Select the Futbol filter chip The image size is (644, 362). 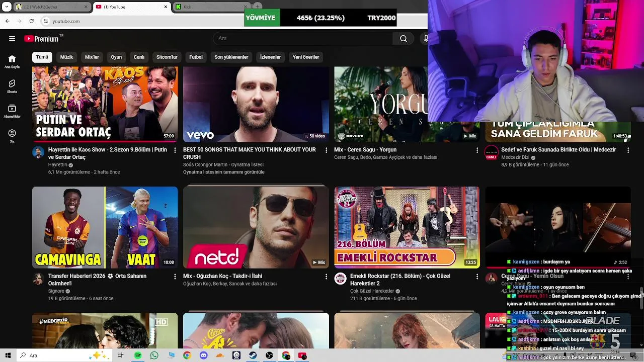[x=196, y=57]
